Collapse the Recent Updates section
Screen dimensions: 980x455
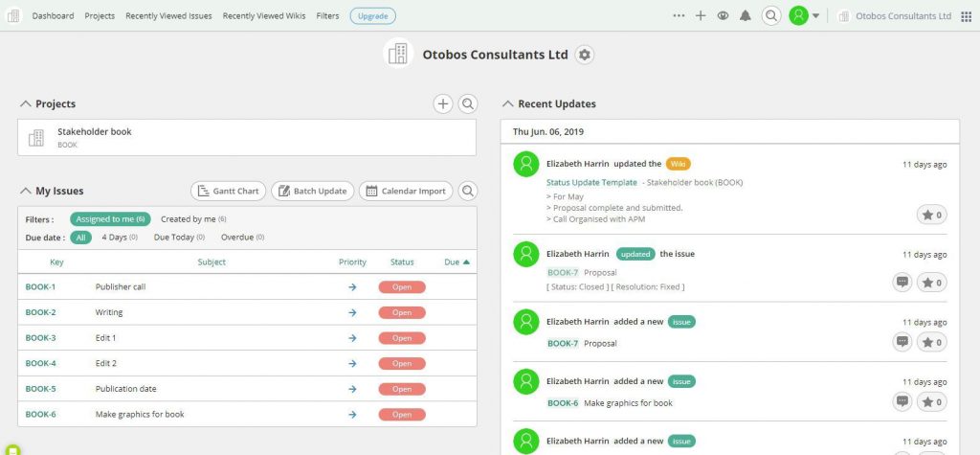click(508, 103)
